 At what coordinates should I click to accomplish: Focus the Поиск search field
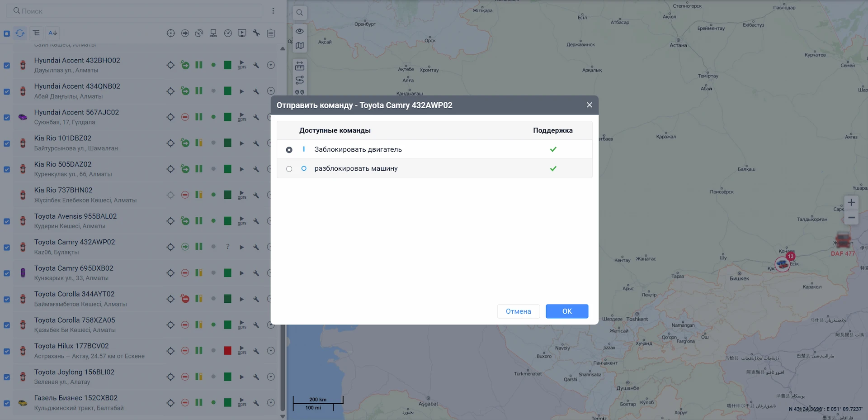134,11
